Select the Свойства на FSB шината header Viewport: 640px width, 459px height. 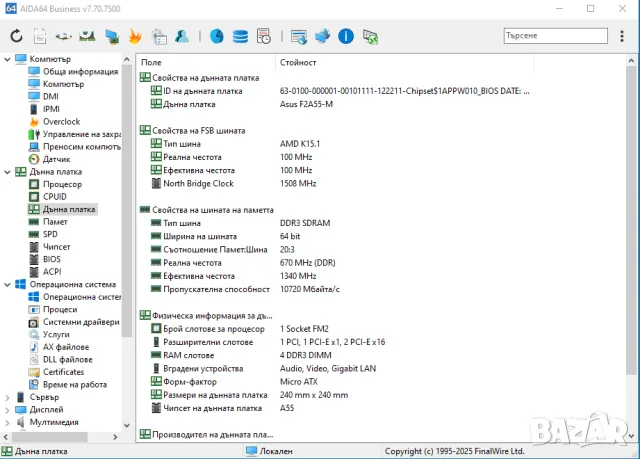click(198, 131)
